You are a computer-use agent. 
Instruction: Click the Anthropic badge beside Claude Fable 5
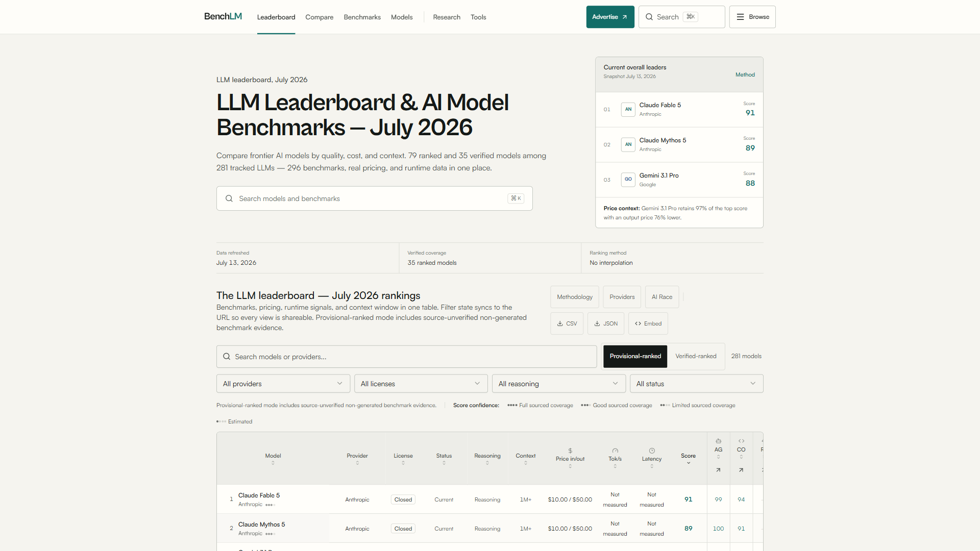[628, 109]
